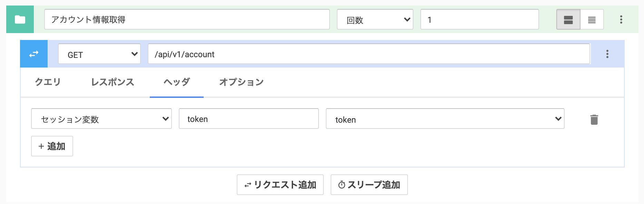This screenshot has width=644, height=204.
Task: Switch to the expanded card view
Action: tap(568, 20)
